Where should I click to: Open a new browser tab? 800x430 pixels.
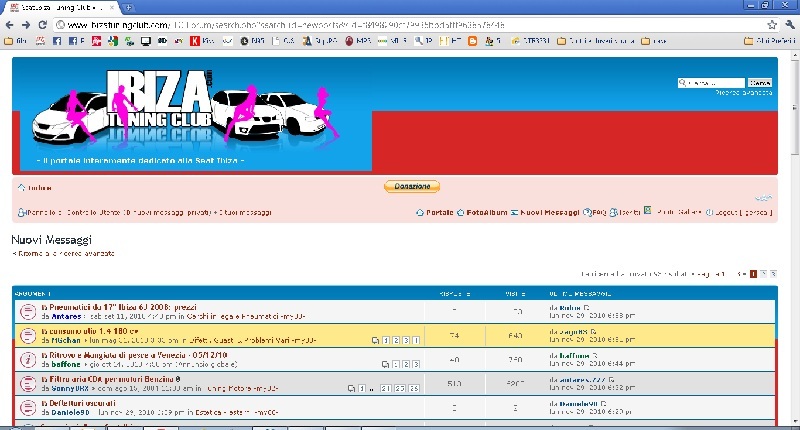pos(129,8)
